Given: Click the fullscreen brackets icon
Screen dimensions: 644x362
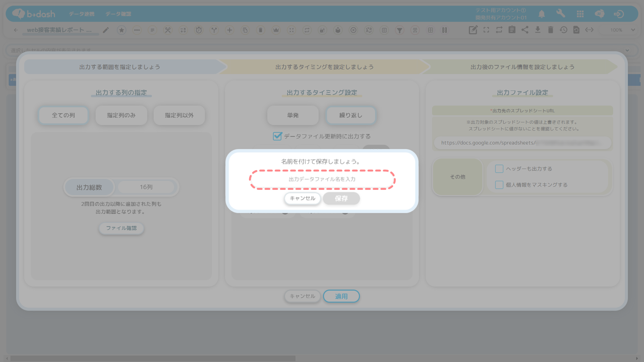Looking at the screenshot, I should 486,30.
